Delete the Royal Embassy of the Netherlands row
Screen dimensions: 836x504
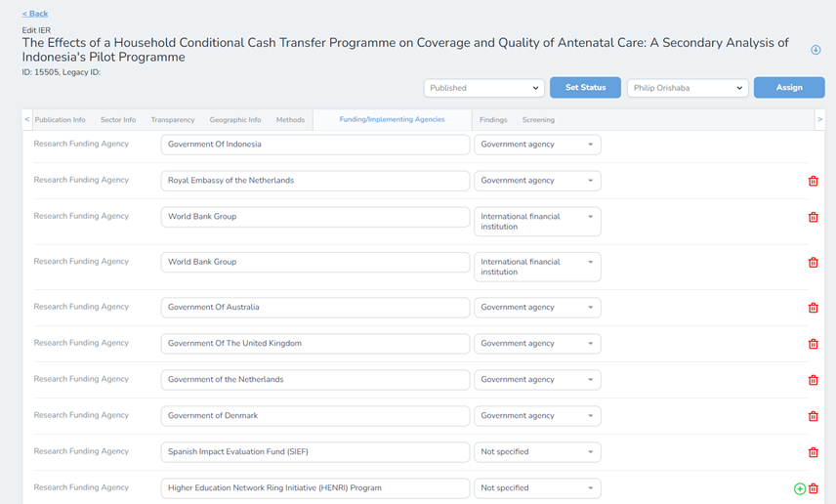pos(813,181)
